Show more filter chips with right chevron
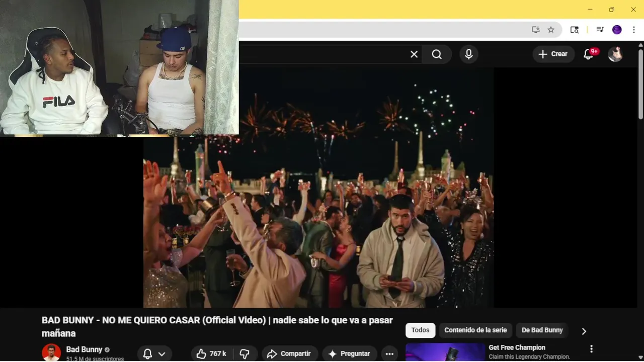644x362 pixels. (x=584, y=331)
